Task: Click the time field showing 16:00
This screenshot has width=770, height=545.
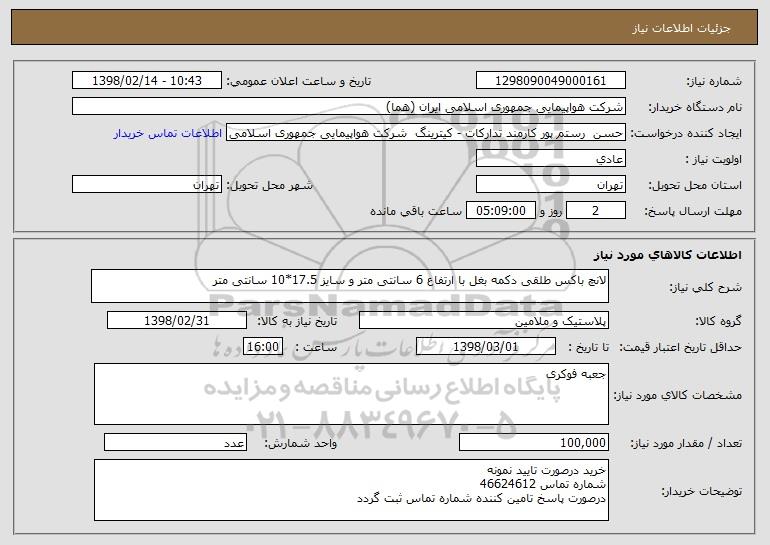Action: tap(263, 347)
